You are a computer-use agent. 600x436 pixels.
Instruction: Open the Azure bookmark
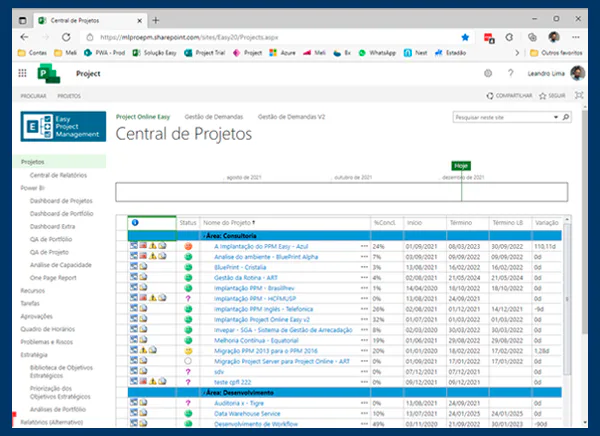[282, 53]
